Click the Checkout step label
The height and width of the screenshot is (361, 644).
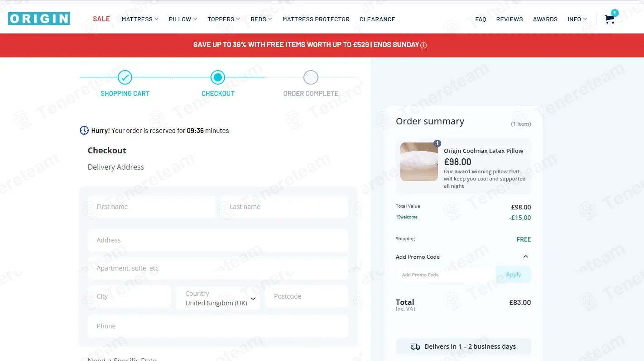point(218,94)
